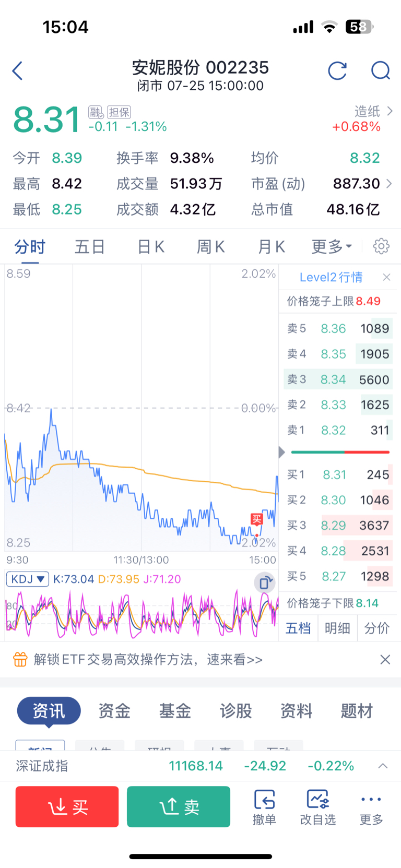Open the 资金 capital flow tab
The image size is (401, 868).
(114, 711)
